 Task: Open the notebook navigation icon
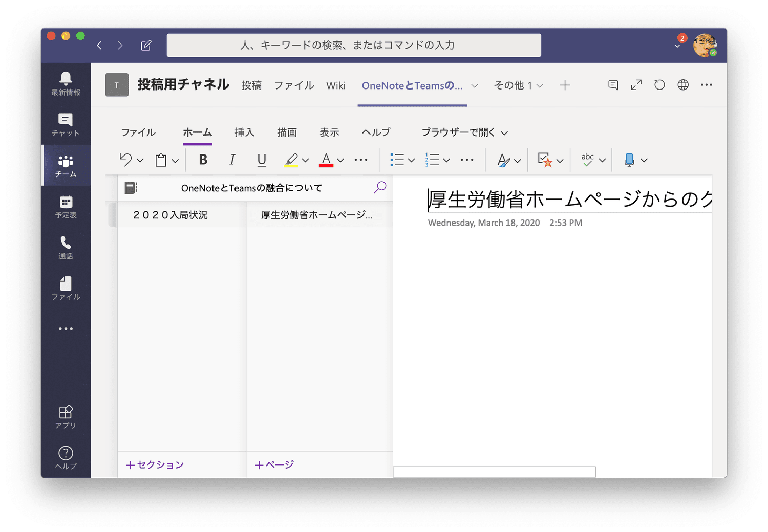coord(131,188)
